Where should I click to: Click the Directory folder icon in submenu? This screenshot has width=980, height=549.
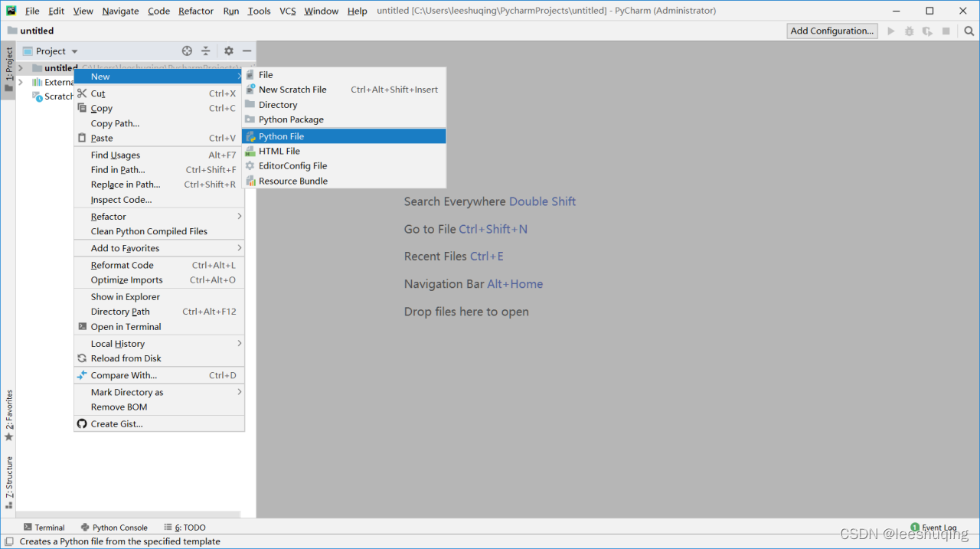[x=250, y=104]
